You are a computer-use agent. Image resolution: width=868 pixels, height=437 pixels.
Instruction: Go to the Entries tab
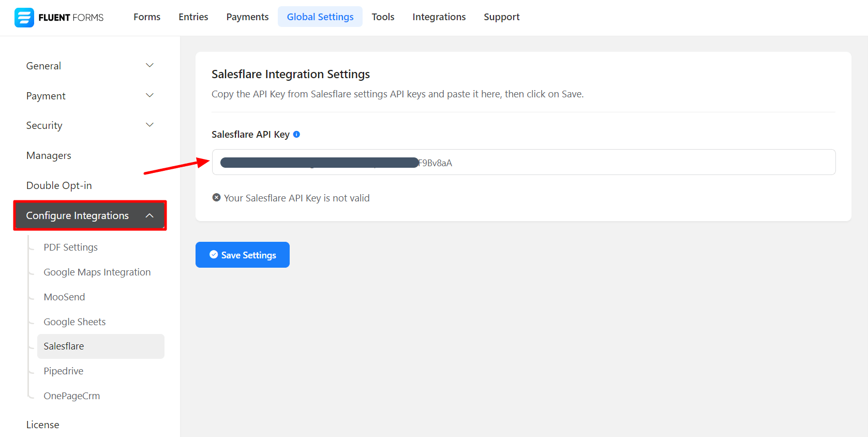coord(193,17)
